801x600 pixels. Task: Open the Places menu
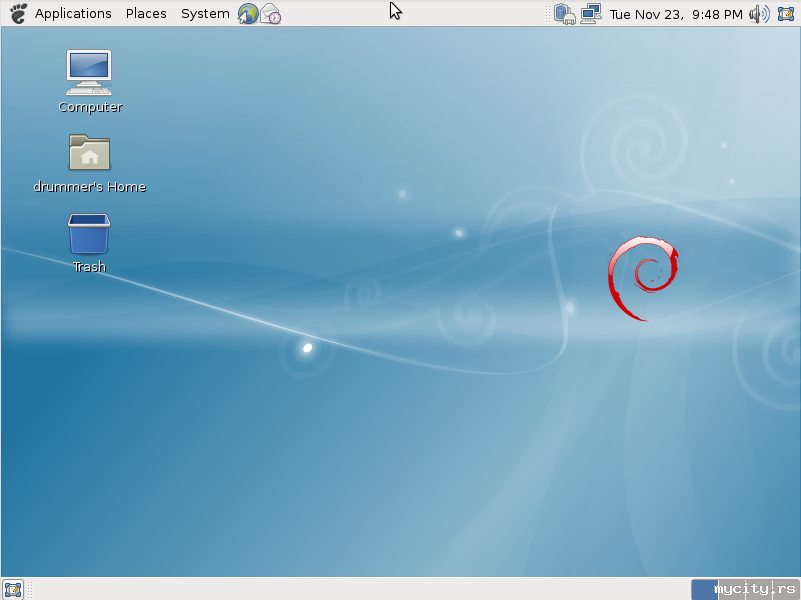[146, 13]
